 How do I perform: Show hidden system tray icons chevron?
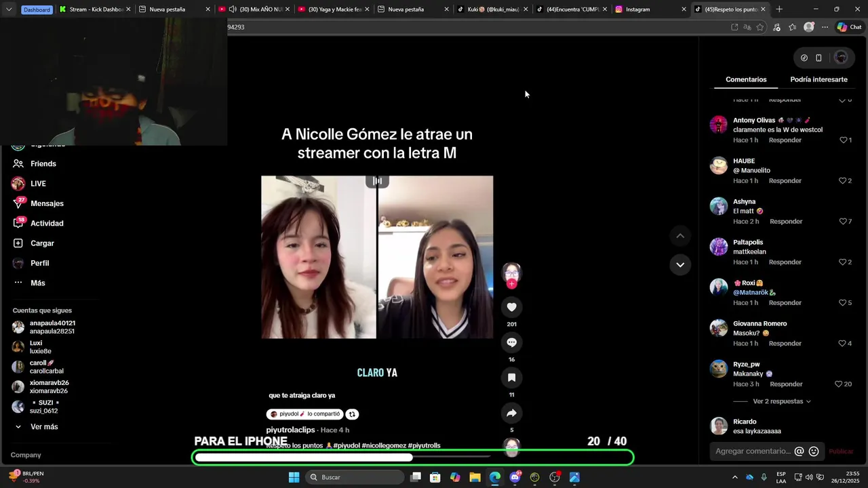(x=734, y=477)
